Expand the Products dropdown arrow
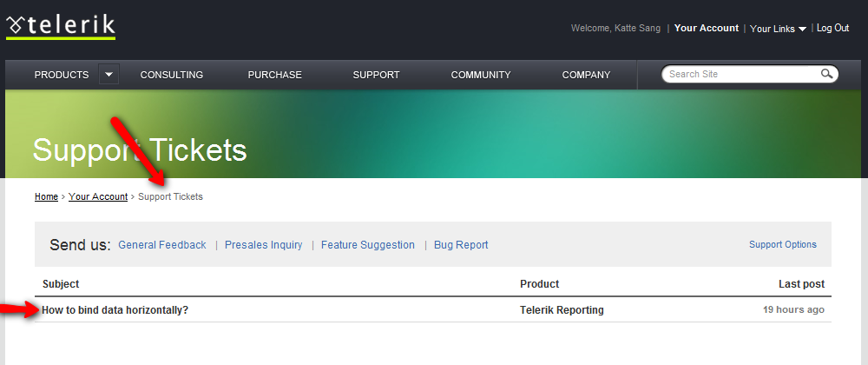This screenshot has width=868, height=365. pyautogui.click(x=109, y=74)
